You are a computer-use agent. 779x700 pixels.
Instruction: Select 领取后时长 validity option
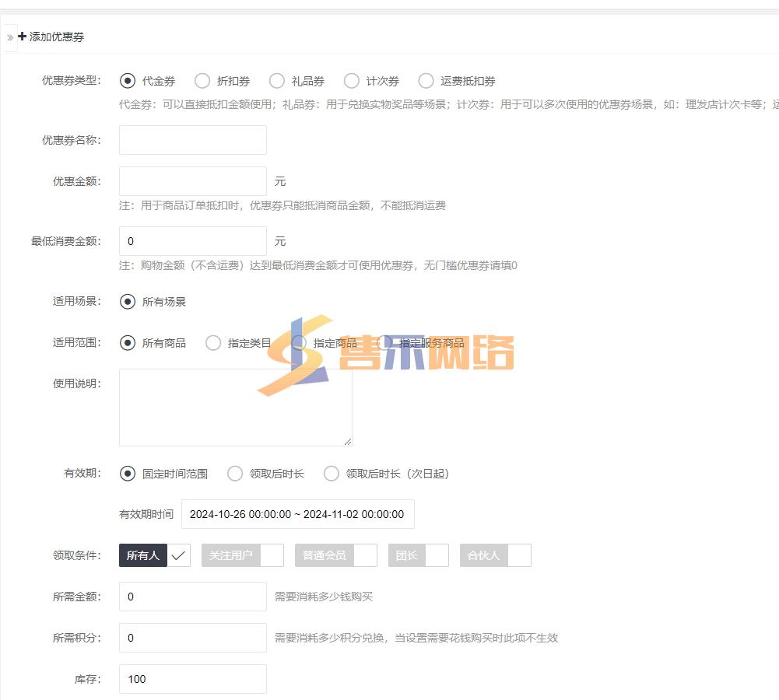235,474
